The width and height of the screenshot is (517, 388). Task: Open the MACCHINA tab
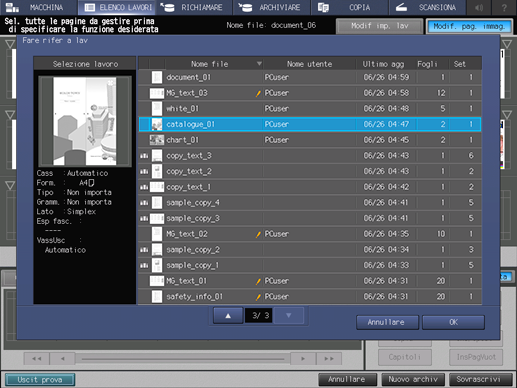(x=38, y=7)
